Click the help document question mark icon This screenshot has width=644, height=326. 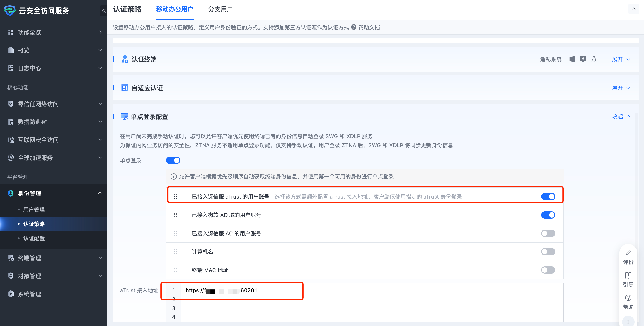pos(354,27)
